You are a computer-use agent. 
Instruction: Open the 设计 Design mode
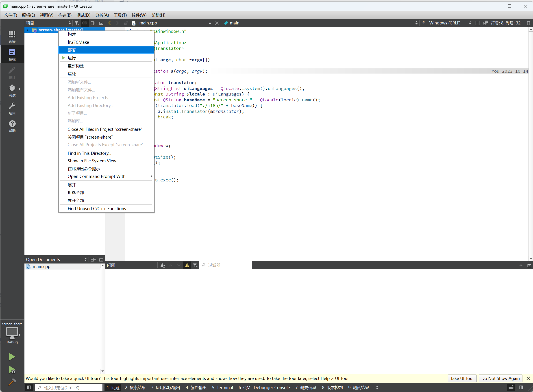click(12, 72)
